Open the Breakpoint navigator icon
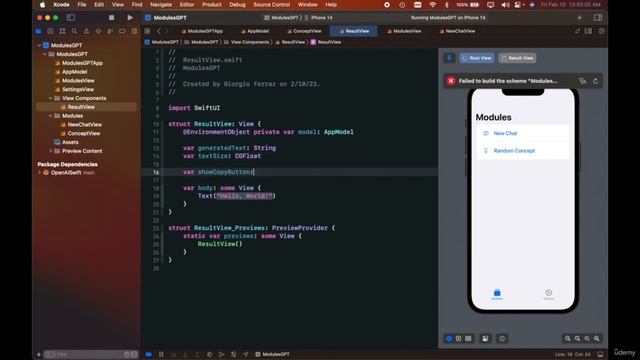 122,31
